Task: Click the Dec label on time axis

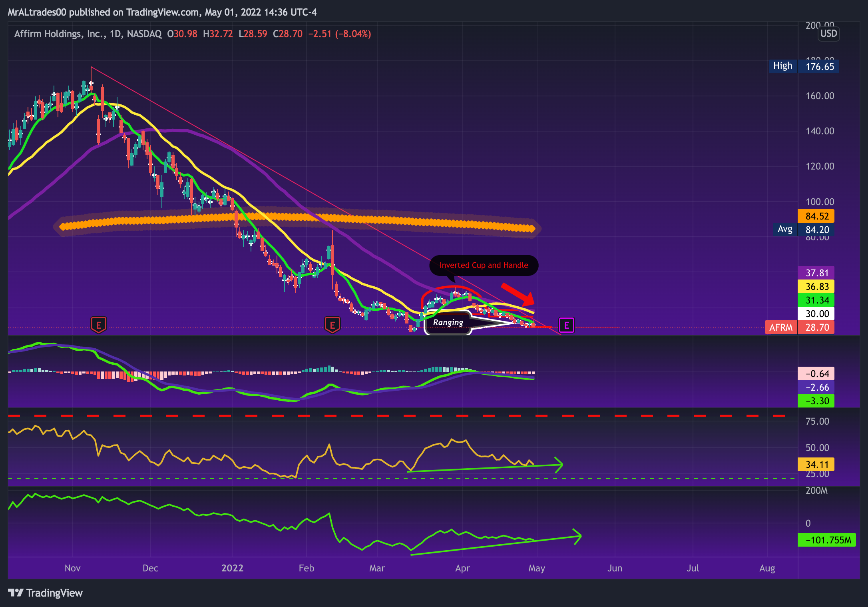Action: [x=151, y=568]
